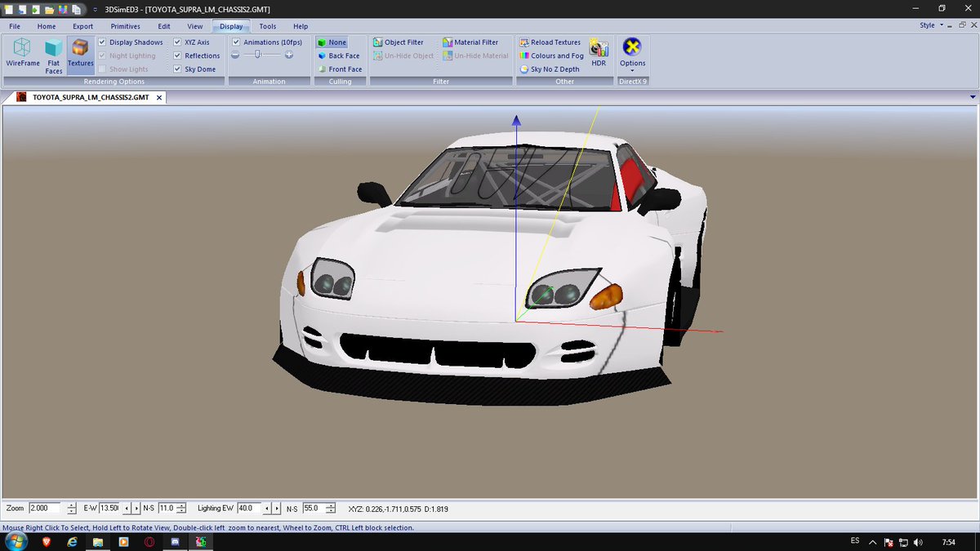The image size is (980, 551).
Task: Switch to the Export ribbon tab
Action: tap(82, 26)
